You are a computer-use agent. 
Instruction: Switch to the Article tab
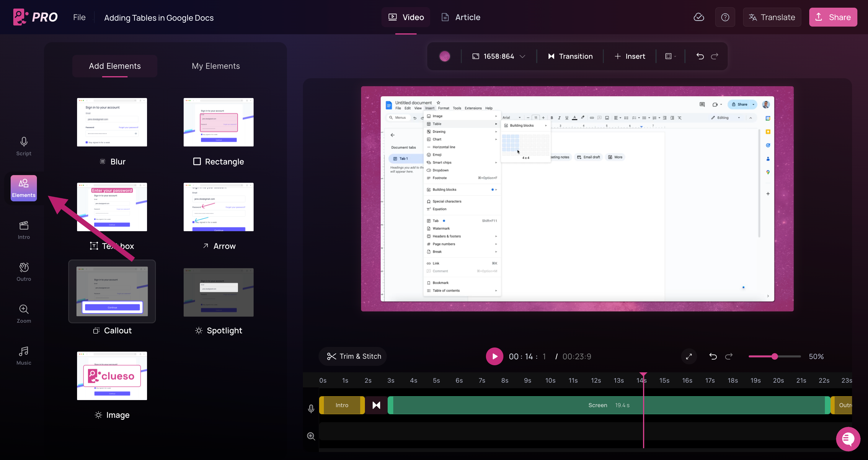point(461,17)
